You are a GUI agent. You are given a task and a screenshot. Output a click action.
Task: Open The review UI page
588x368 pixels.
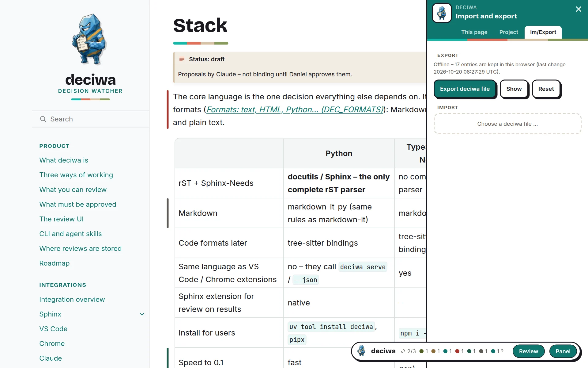pyautogui.click(x=61, y=219)
